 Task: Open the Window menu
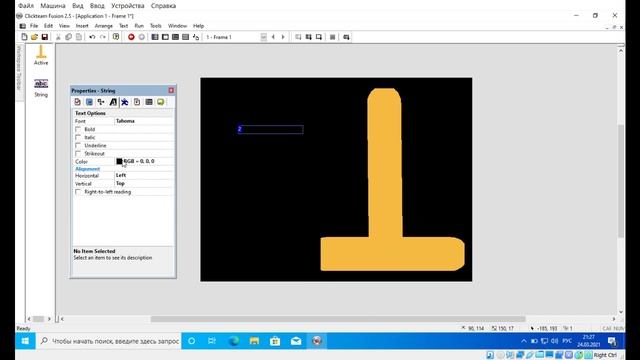click(x=178, y=26)
